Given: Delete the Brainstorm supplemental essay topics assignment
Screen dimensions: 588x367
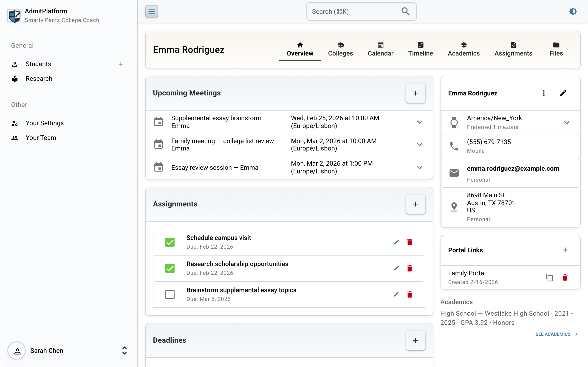Looking at the screenshot, I should pos(410,295).
